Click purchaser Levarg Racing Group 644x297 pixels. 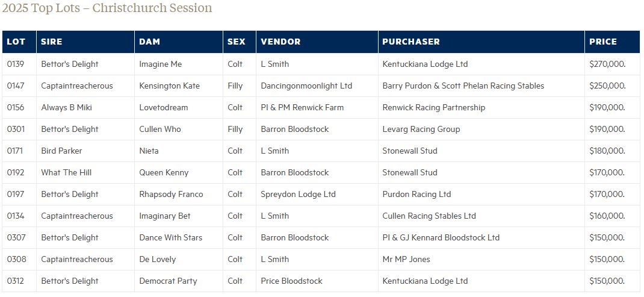421,130
